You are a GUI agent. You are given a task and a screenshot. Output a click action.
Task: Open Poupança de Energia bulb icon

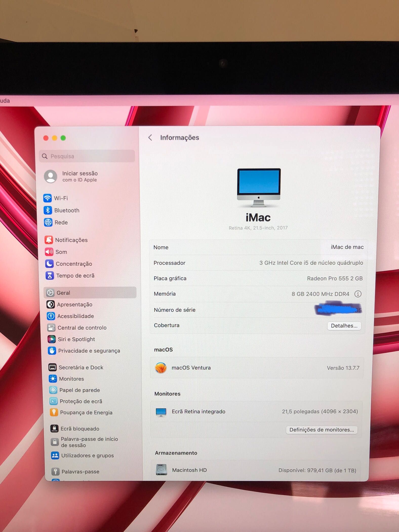click(54, 412)
